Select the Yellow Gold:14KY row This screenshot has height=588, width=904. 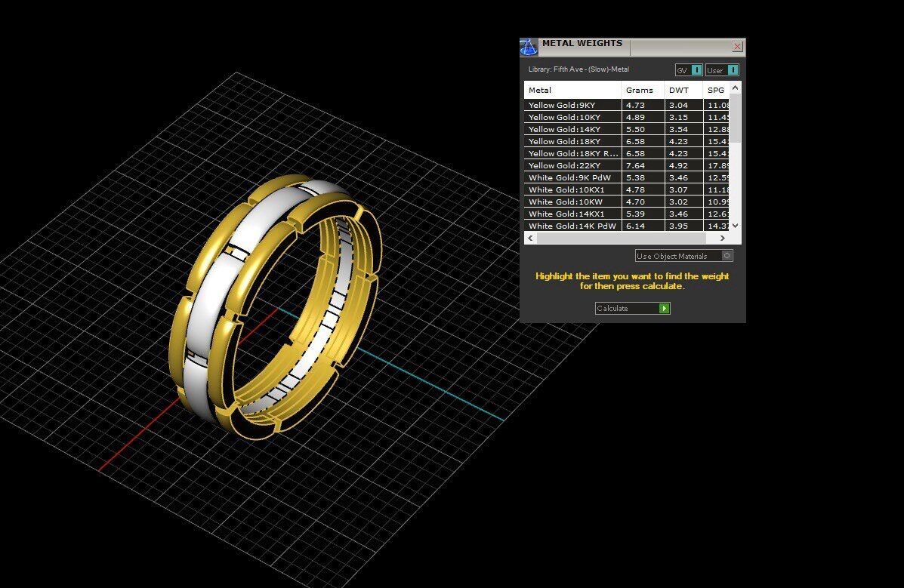[572, 129]
